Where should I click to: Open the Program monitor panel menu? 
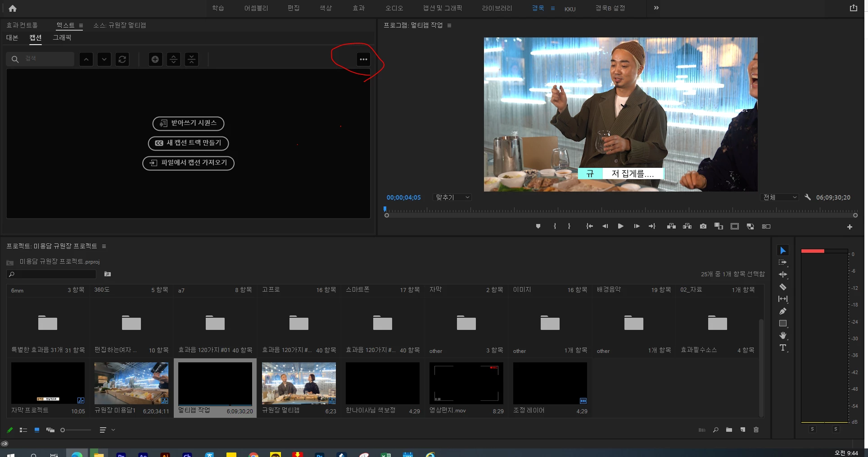tap(449, 25)
